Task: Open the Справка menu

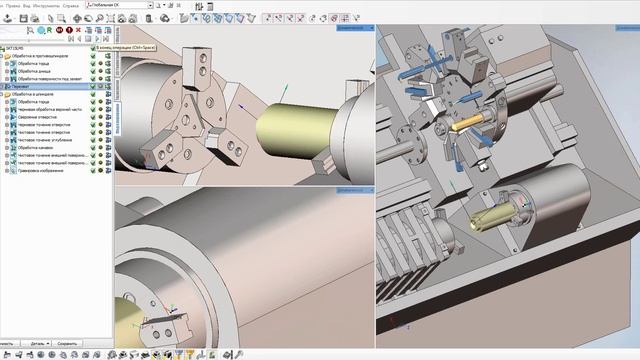Action: 71,6
